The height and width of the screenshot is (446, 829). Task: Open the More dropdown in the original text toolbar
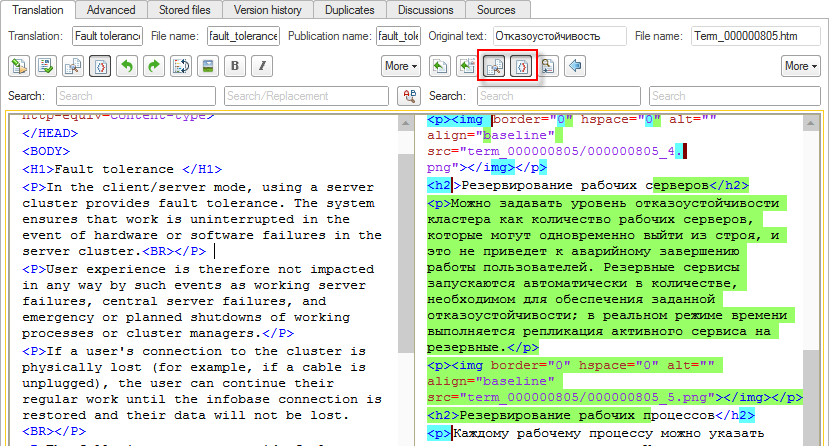tap(800, 66)
